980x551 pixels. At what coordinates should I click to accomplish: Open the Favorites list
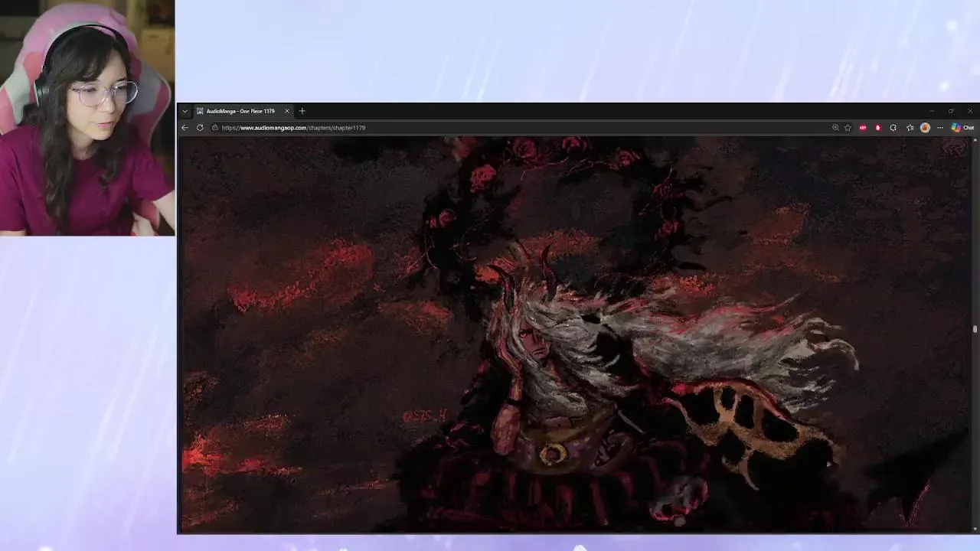(x=910, y=128)
